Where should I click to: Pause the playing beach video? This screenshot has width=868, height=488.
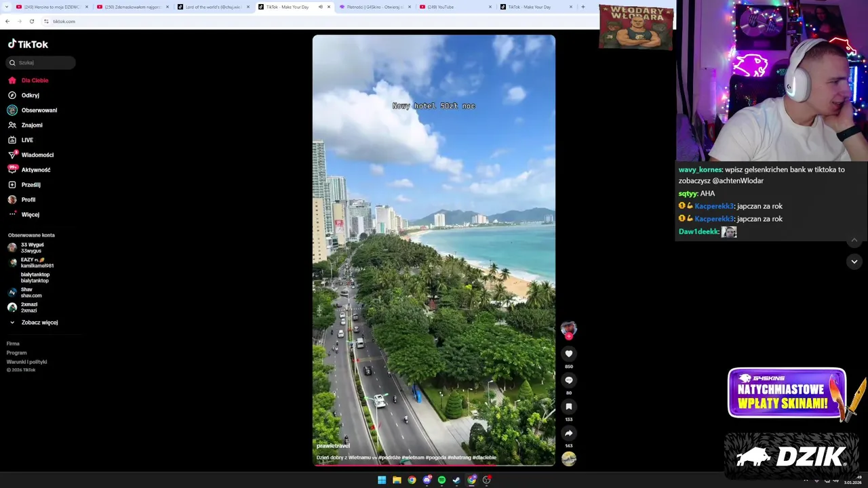pos(434,250)
